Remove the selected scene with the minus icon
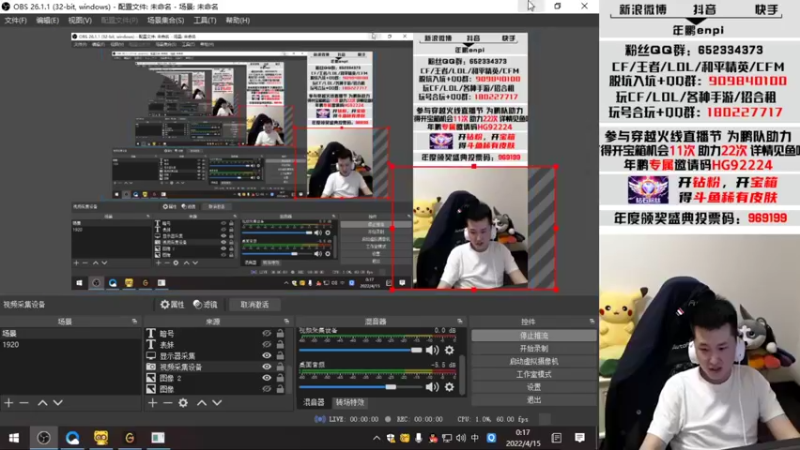This screenshot has width=800, height=450. pos(24,403)
